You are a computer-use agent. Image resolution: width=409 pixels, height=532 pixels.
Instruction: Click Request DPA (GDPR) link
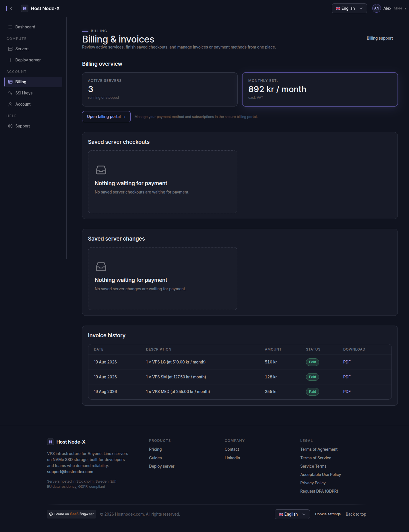pos(319,491)
